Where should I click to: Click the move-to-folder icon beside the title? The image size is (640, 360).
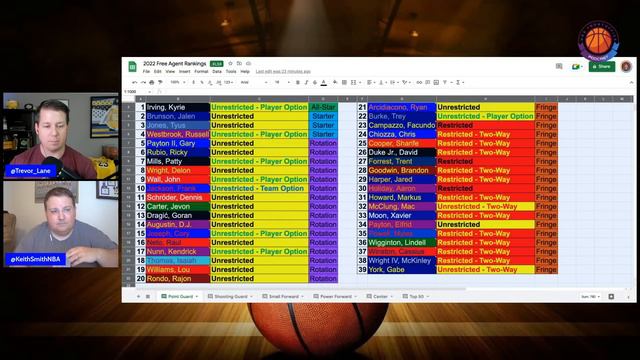(x=239, y=63)
